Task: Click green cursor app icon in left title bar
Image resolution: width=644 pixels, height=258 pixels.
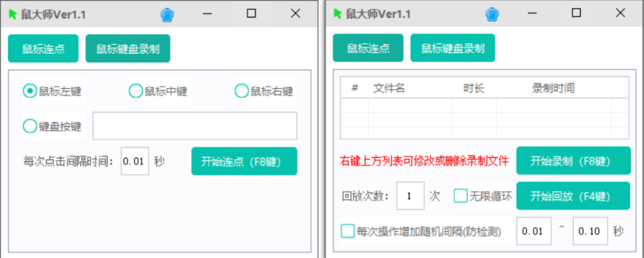Action: [13, 13]
